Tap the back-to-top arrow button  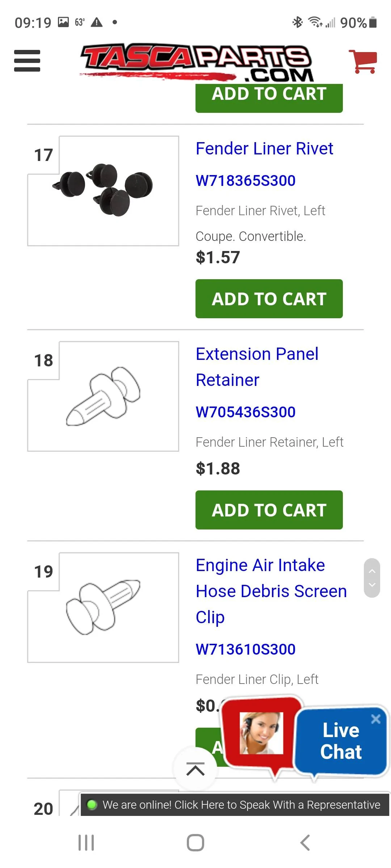195,769
